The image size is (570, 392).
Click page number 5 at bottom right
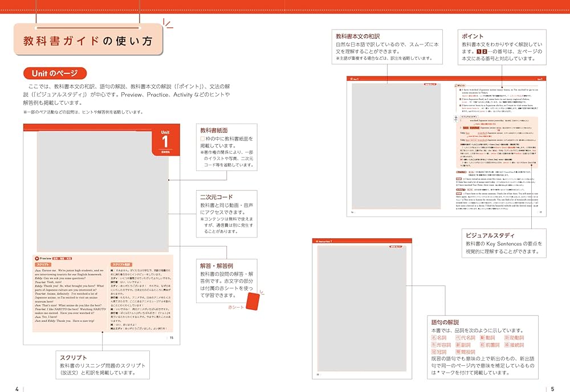point(552,388)
